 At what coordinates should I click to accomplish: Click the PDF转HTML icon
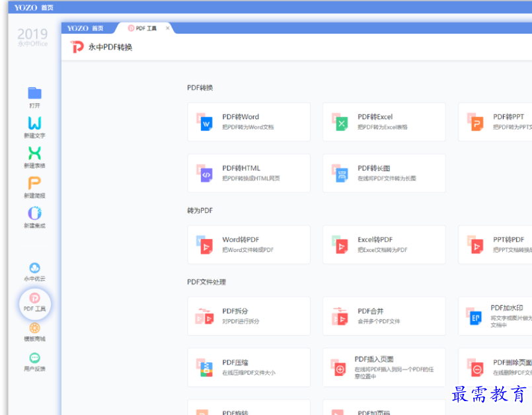[205, 173]
